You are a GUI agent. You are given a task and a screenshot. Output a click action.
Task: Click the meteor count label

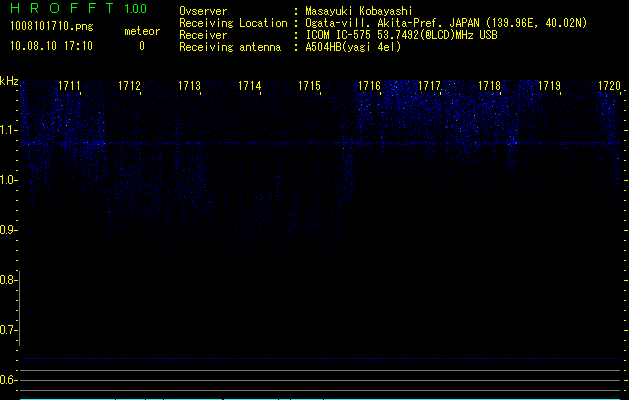click(x=142, y=31)
